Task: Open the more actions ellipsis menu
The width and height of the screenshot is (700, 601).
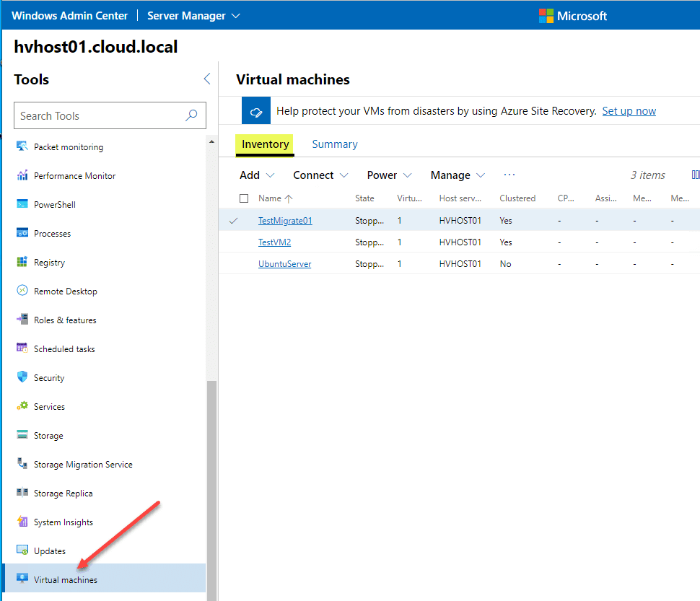Action: tap(509, 175)
